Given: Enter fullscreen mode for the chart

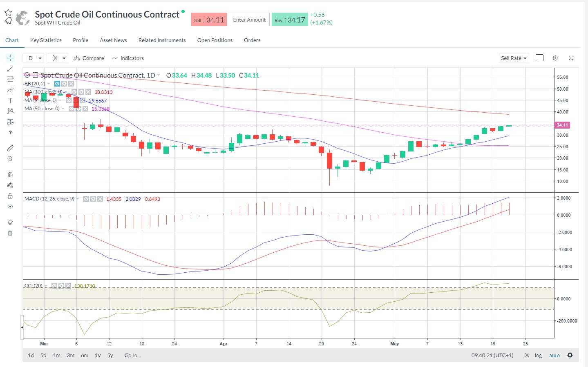Looking at the screenshot, I should (x=571, y=58).
